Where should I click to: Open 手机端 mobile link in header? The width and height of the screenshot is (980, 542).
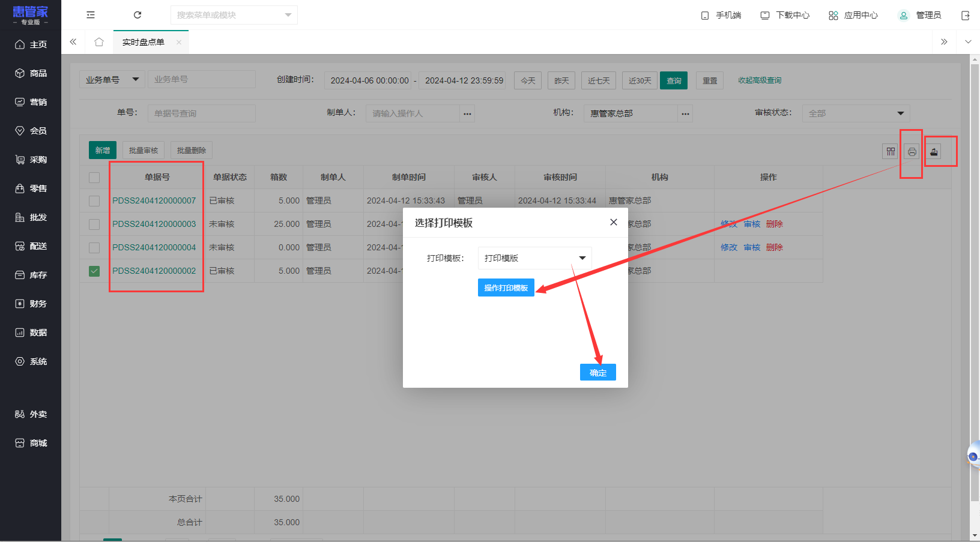click(x=721, y=15)
